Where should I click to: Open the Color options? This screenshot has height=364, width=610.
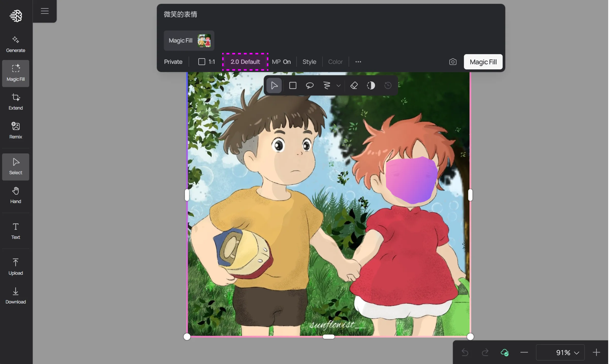pyautogui.click(x=335, y=62)
